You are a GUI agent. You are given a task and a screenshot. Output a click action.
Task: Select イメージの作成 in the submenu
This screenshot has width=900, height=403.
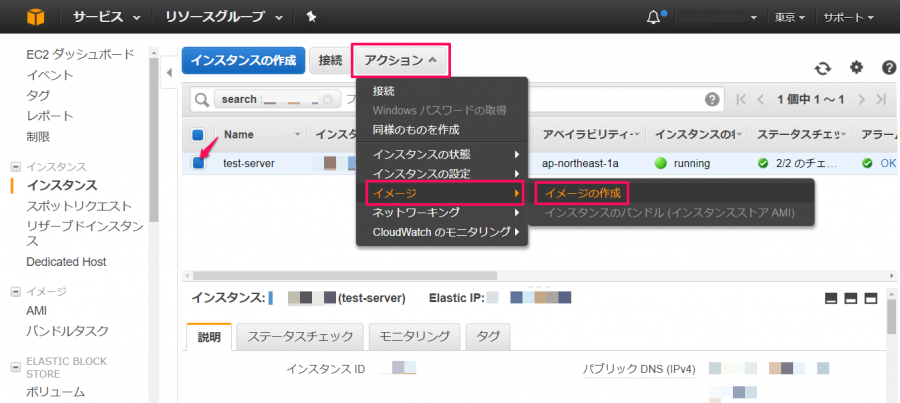583,193
